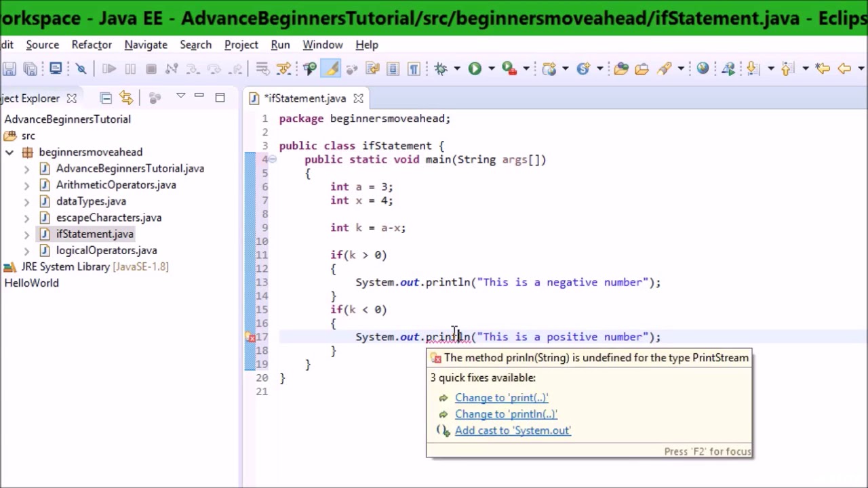The image size is (868, 488).
Task: Select JRE System Library entry
Action: pos(85,266)
